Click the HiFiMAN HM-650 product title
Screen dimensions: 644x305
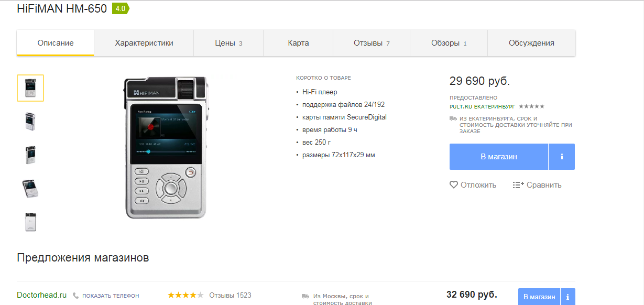pos(62,8)
